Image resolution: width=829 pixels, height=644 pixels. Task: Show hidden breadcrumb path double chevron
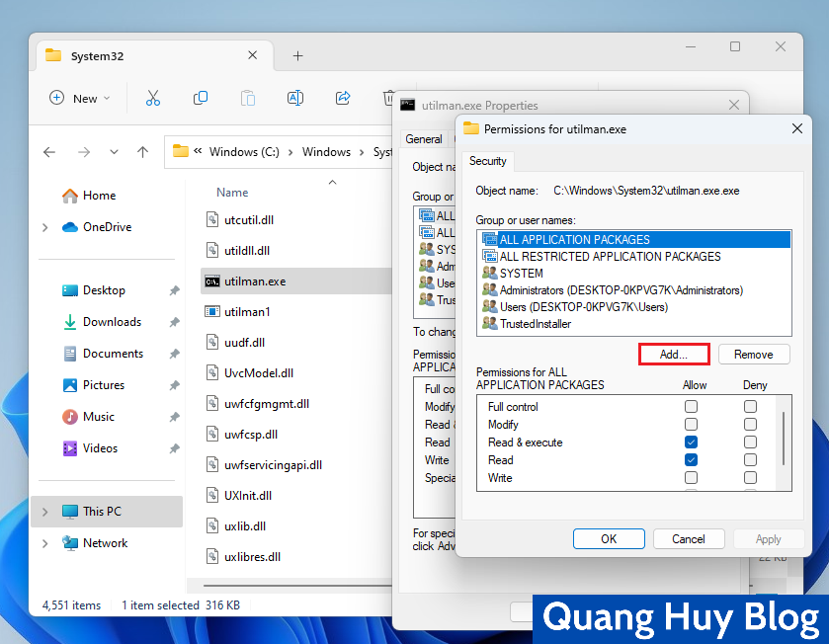coord(198,151)
